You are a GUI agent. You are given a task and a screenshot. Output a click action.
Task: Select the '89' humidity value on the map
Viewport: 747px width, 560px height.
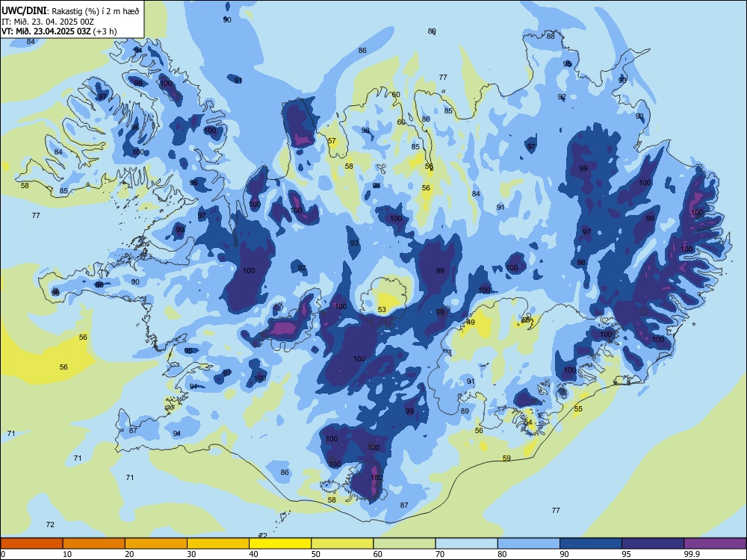pos(465,411)
